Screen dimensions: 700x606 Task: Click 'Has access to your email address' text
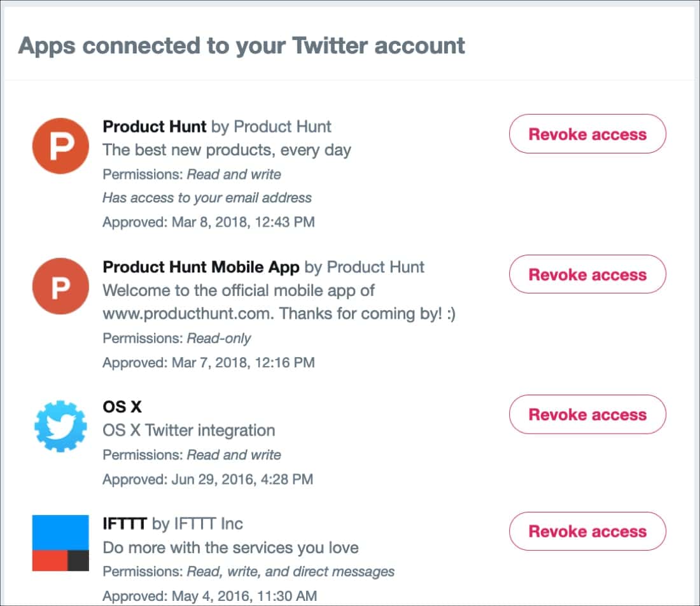pos(207,198)
